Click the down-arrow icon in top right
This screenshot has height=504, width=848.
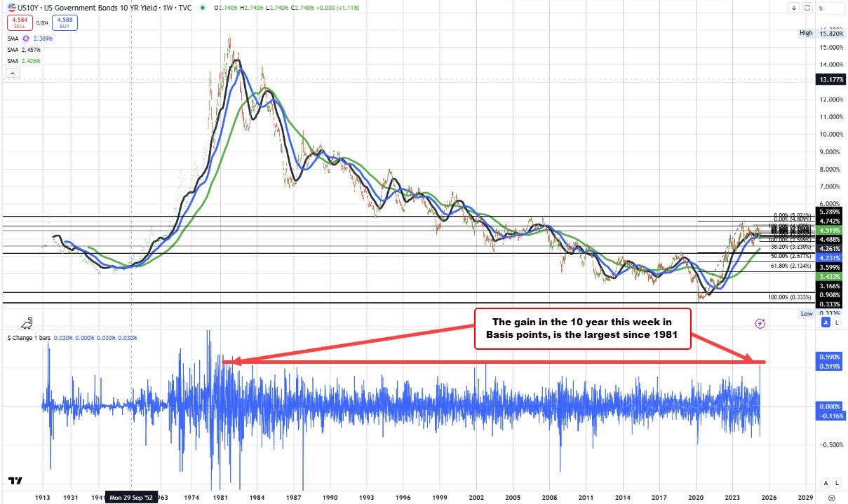coord(794,8)
